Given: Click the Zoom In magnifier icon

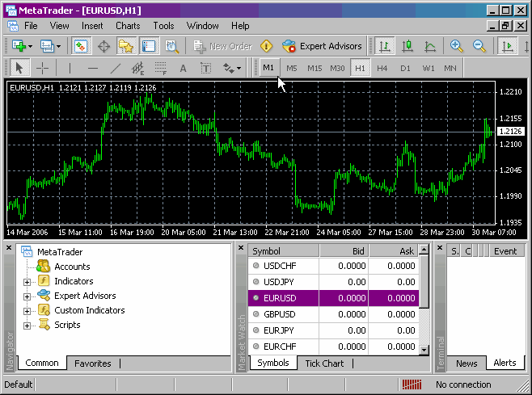Looking at the screenshot, I should click(456, 46).
